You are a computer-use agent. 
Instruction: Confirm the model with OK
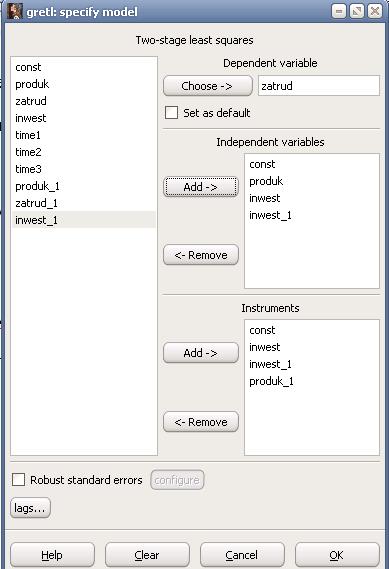(337, 554)
